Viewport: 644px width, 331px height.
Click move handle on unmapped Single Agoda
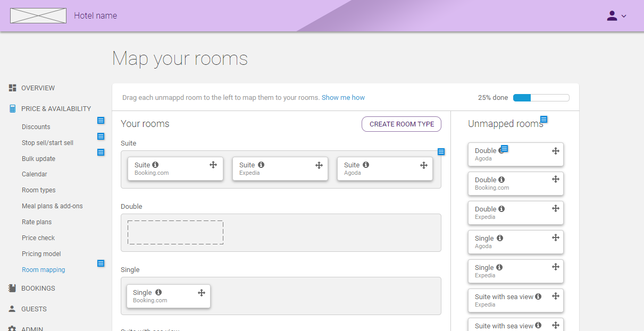556,237
